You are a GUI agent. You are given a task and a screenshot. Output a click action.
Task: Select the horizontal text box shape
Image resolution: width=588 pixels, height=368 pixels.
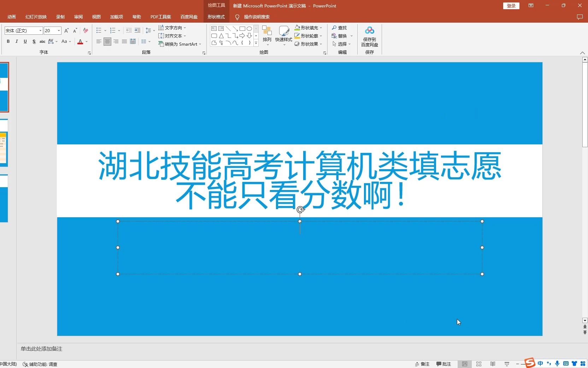pyautogui.click(x=214, y=28)
